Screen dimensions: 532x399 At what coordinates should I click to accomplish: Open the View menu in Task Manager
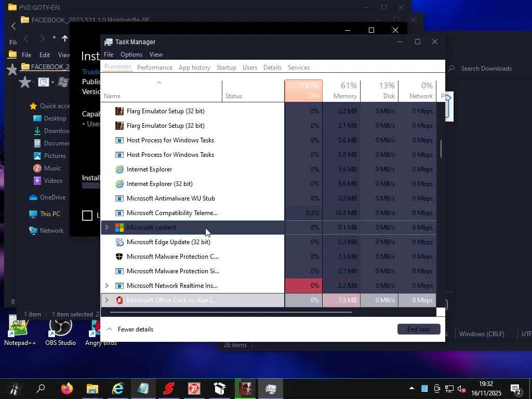(156, 55)
